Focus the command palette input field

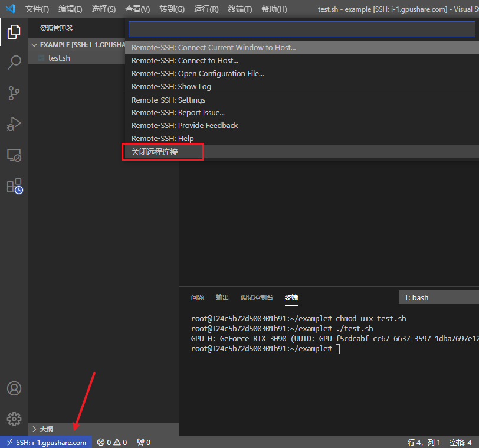pyautogui.click(x=302, y=29)
